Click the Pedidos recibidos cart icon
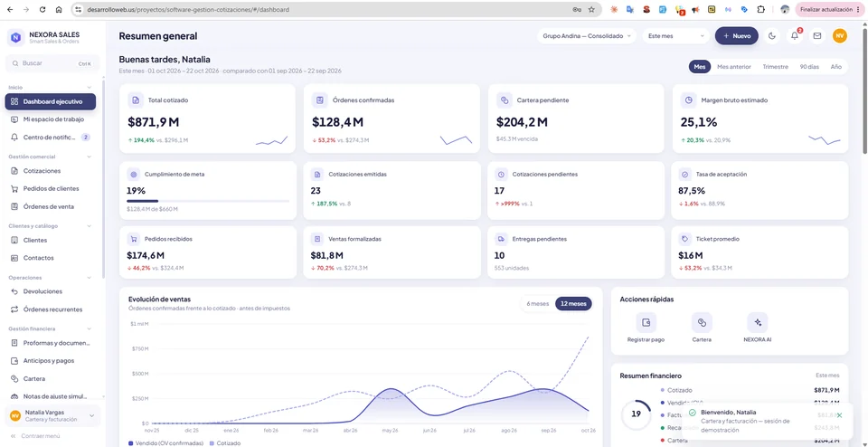The image size is (868, 447). [x=134, y=239]
